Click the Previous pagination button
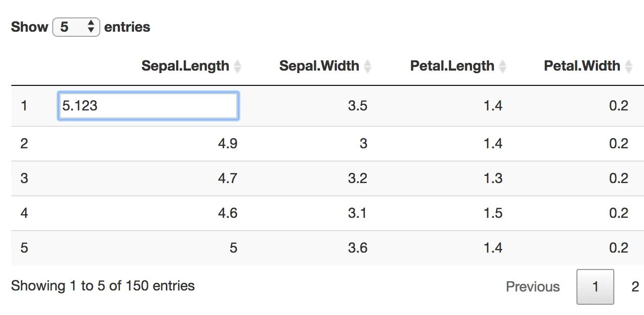 [532, 287]
